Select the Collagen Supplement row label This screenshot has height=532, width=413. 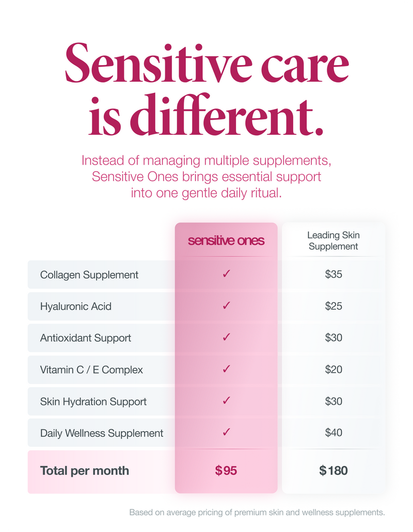[x=89, y=275]
